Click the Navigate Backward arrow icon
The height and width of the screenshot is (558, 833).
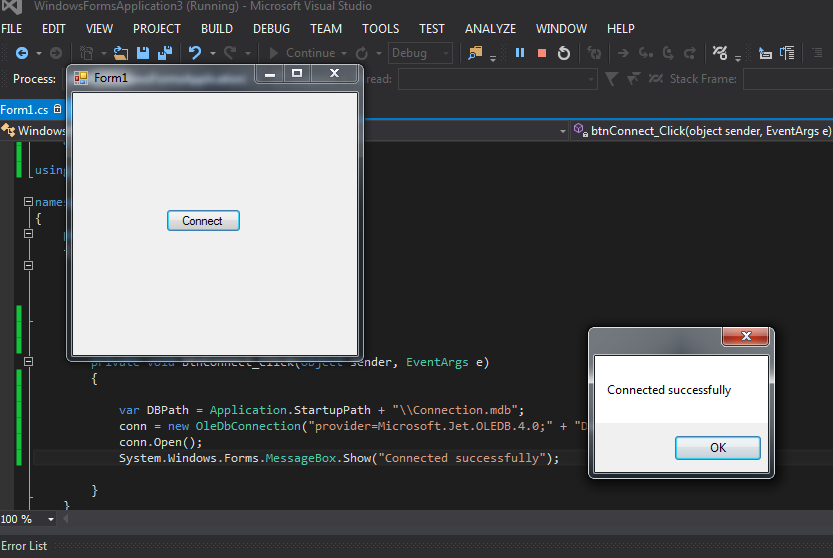pyautogui.click(x=22, y=53)
